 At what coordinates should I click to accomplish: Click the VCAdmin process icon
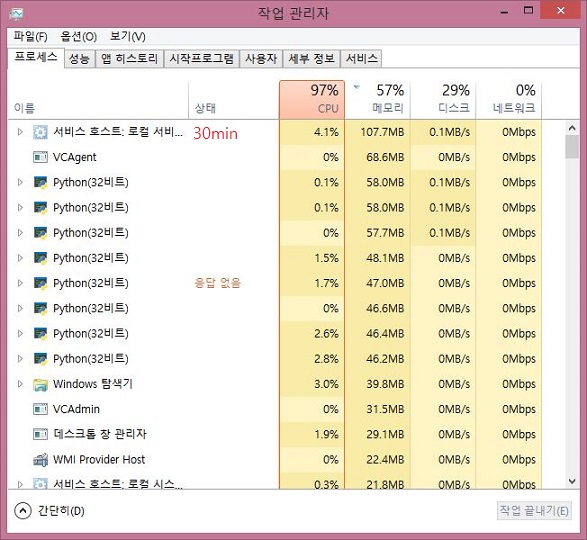coord(40,409)
